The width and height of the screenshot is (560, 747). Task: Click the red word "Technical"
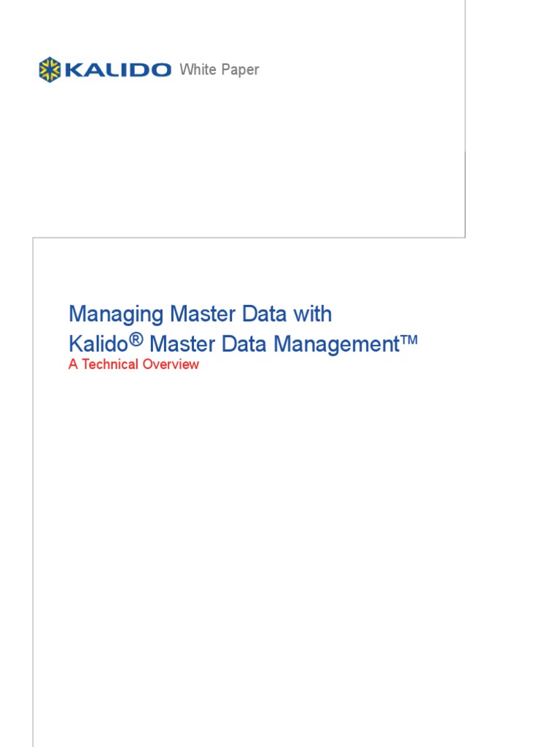pos(110,365)
